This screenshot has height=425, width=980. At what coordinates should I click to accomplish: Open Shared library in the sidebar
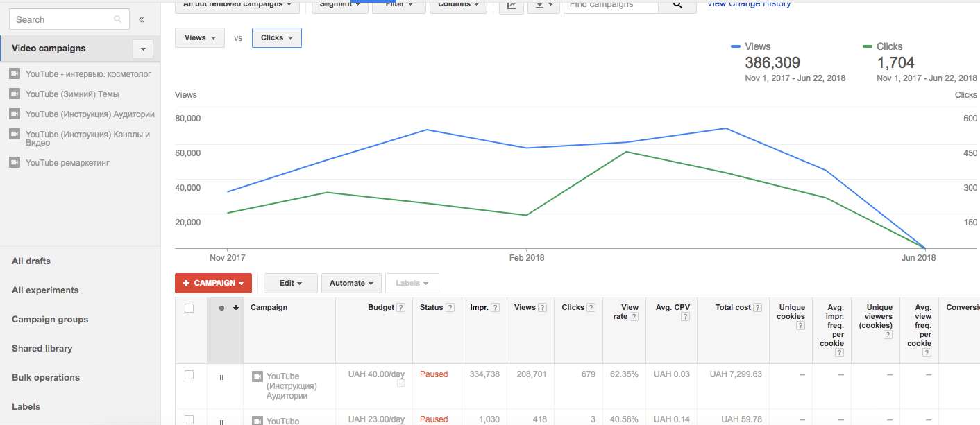coord(42,348)
